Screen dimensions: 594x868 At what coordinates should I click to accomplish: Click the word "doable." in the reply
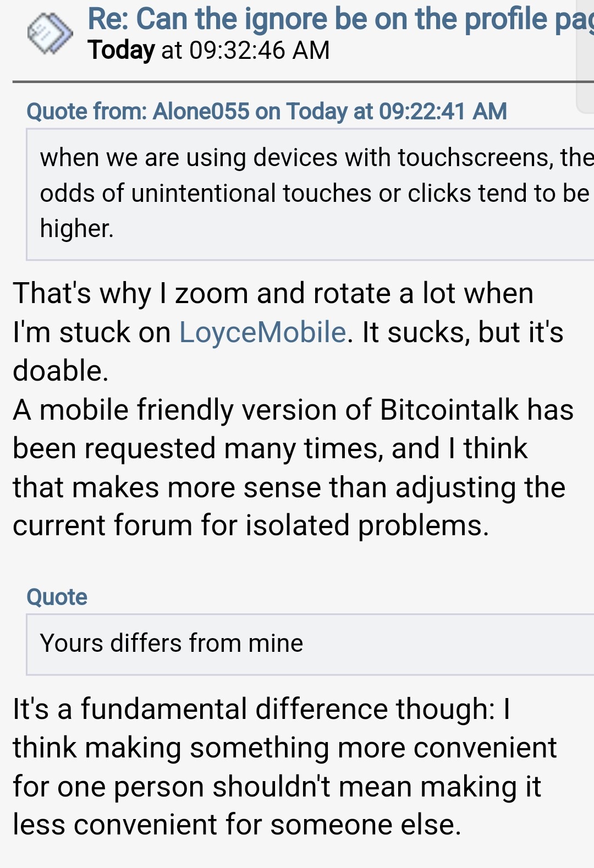(x=61, y=371)
